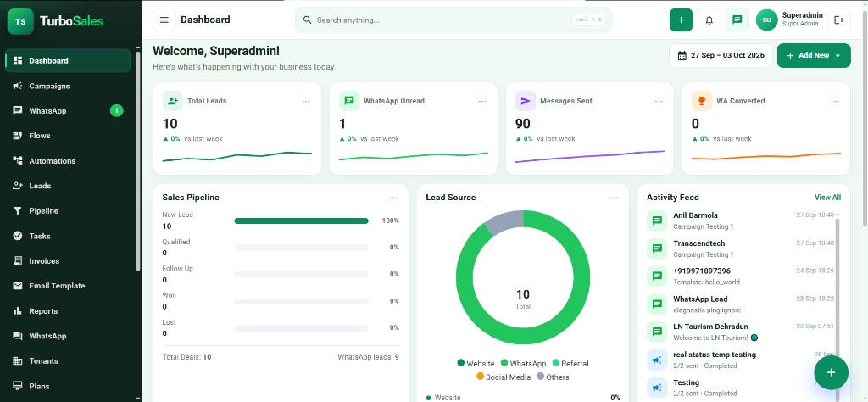Open Lead Source panel options menu
Image resolution: width=868 pixels, height=402 pixels.
614,198
